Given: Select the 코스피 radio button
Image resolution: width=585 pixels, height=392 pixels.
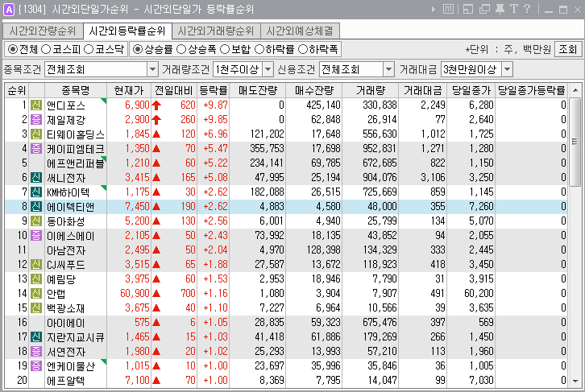Looking at the screenshot, I should pos(46,49).
